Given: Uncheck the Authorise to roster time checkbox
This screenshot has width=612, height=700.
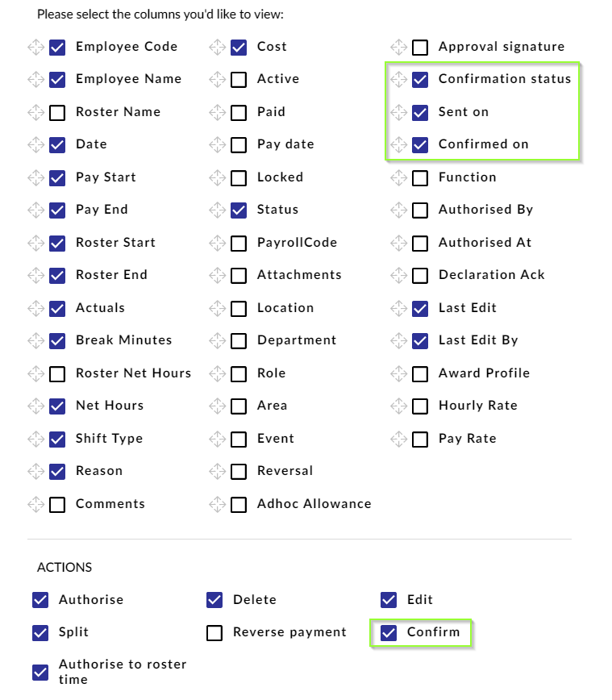Looking at the screenshot, I should [41, 672].
